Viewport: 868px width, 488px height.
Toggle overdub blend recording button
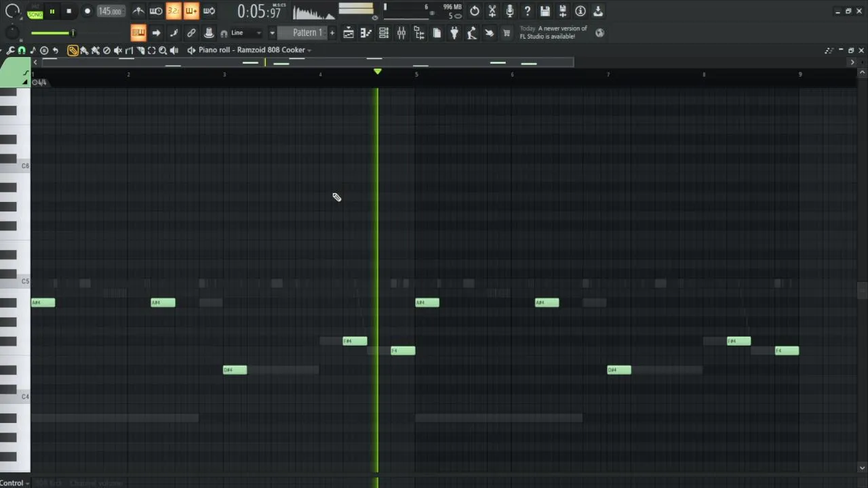coord(191,11)
